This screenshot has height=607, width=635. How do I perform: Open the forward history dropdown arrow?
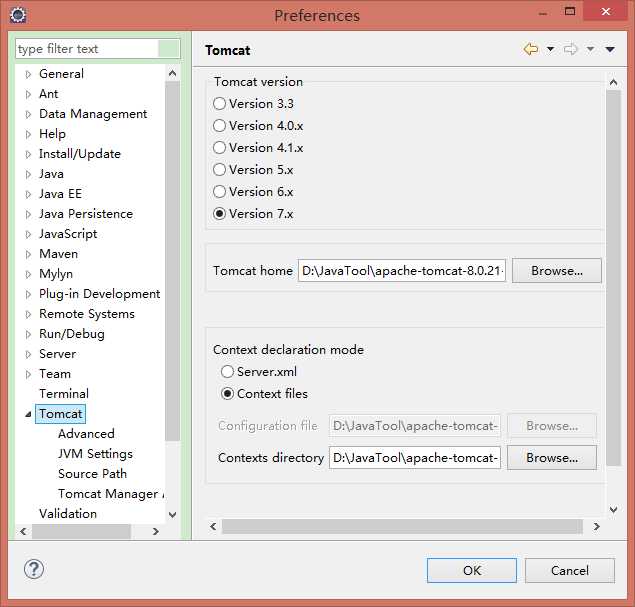pos(590,49)
